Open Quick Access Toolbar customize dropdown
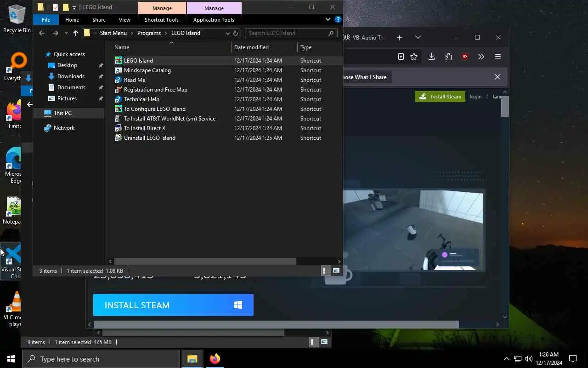Viewport: 588px width, 368px height. click(x=74, y=7)
